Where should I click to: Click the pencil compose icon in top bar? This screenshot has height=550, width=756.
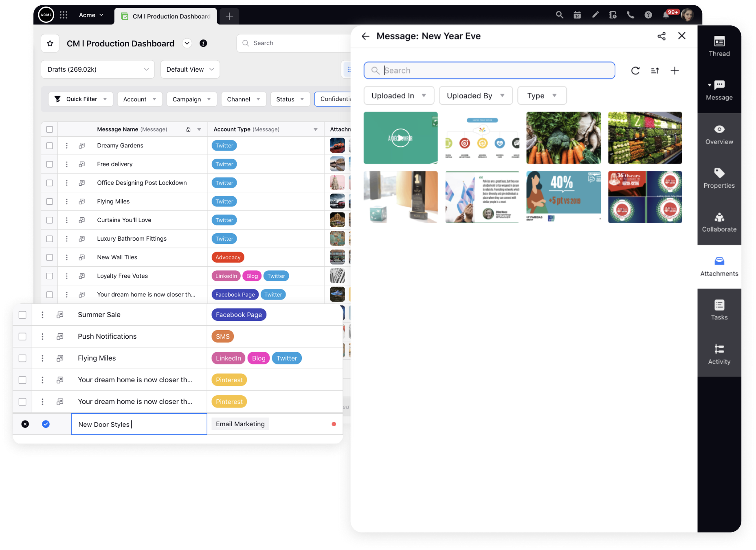(x=595, y=15)
